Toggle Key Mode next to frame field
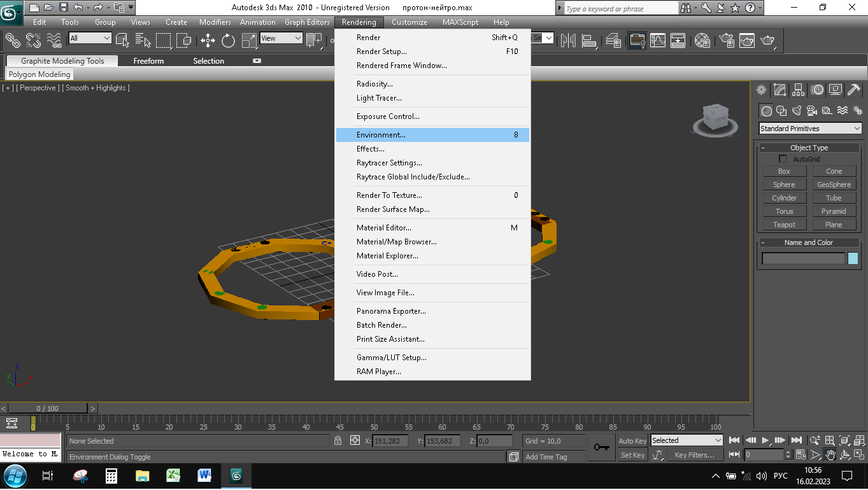This screenshot has width=868, height=490. (x=734, y=454)
